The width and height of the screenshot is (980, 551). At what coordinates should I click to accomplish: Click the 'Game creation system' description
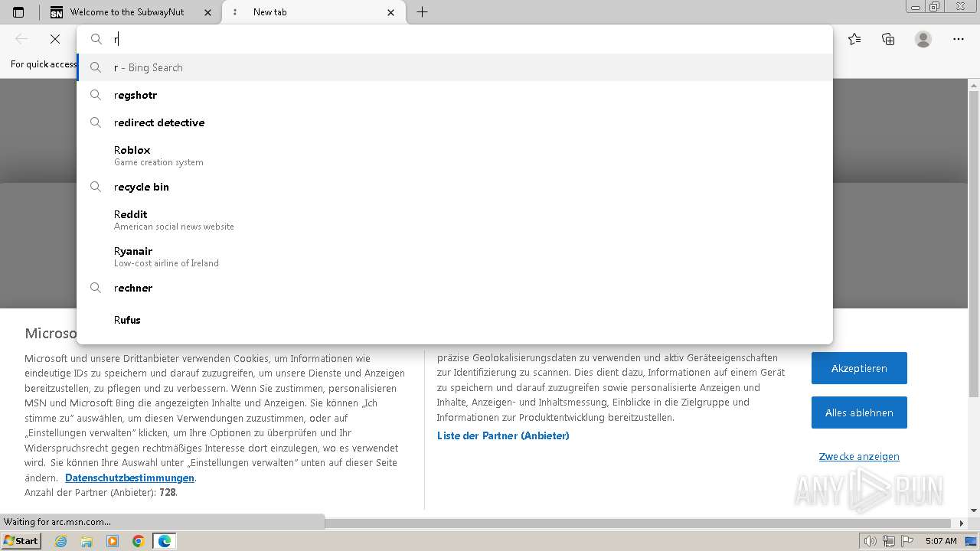158,162
